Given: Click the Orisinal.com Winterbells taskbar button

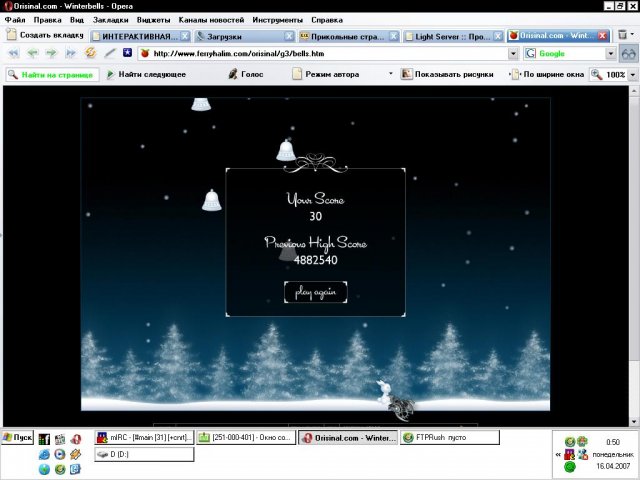Looking at the screenshot, I should 348,438.
